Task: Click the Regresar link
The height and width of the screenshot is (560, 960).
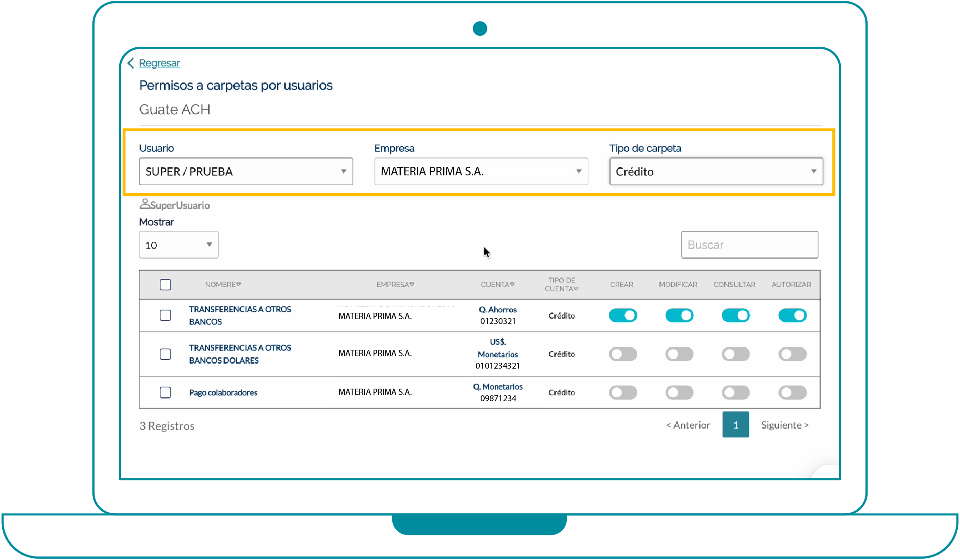Action: [x=159, y=63]
